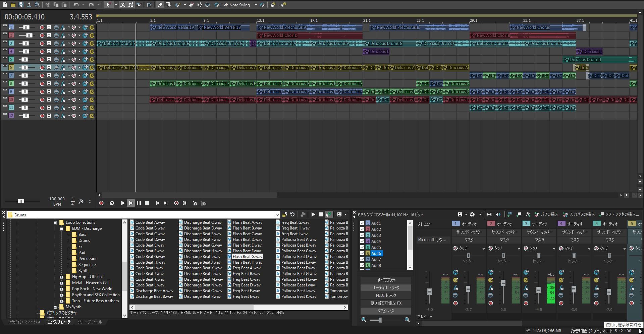Refresh the Explorer file list
This screenshot has height=334, width=644.
tap(292, 214)
